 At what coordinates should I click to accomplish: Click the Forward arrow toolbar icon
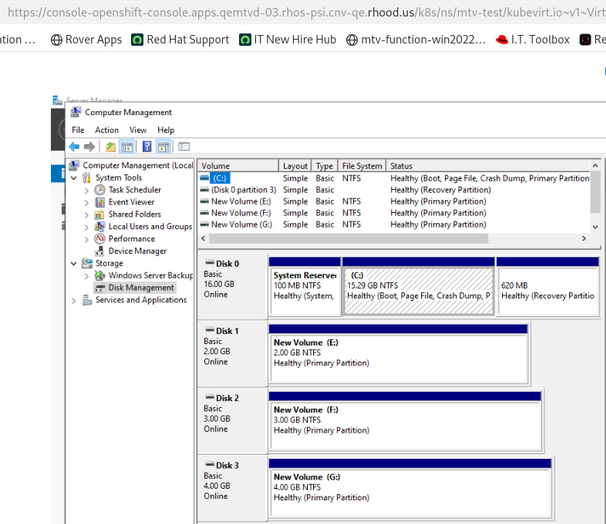click(x=89, y=146)
